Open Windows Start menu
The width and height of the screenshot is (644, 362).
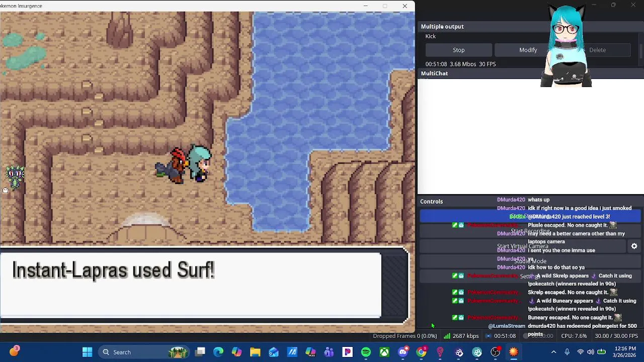pyautogui.click(x=87, y=352)
